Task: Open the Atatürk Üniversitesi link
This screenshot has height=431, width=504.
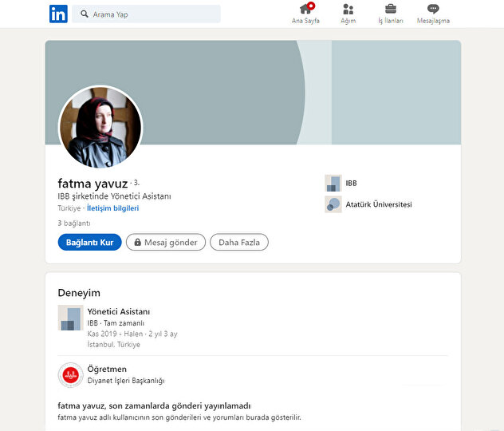Action: pos(379,204)
